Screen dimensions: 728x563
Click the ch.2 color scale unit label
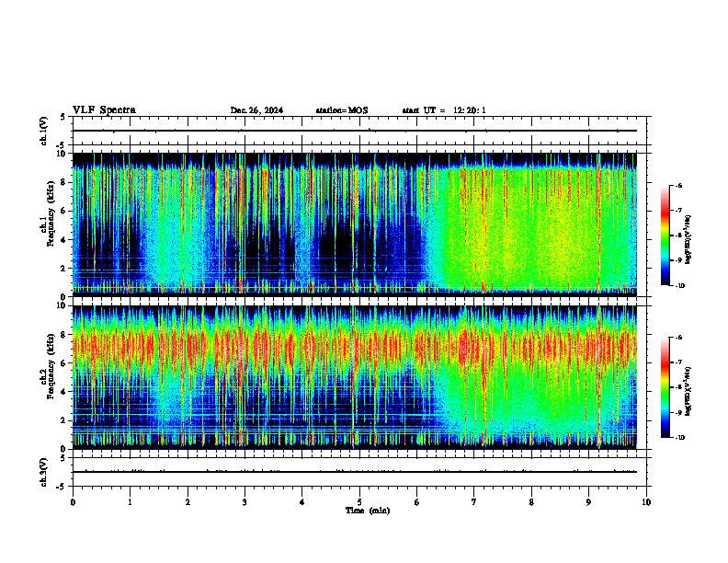[x=688, y=391]
